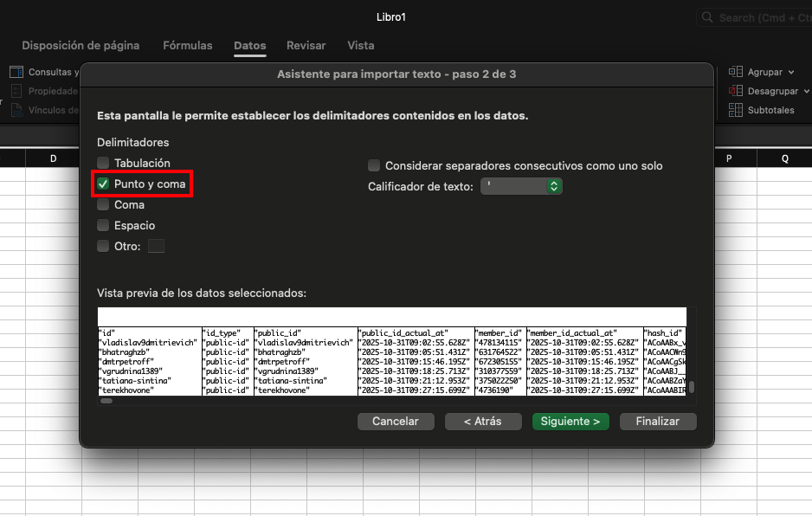Viewport: 812px width, 516px height.
Task: Tick the Espacio delimiter checkbox
Action: pos(104,226)
